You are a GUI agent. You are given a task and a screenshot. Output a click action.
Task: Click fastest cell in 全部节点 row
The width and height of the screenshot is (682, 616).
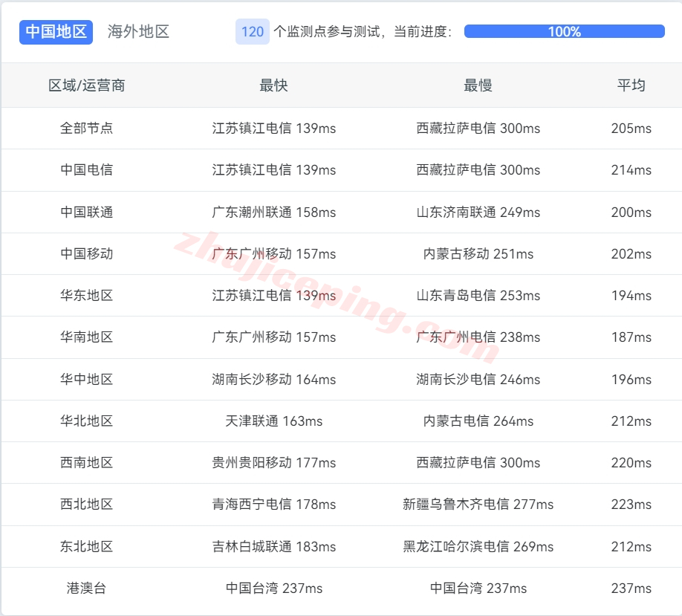coord(273,128)
